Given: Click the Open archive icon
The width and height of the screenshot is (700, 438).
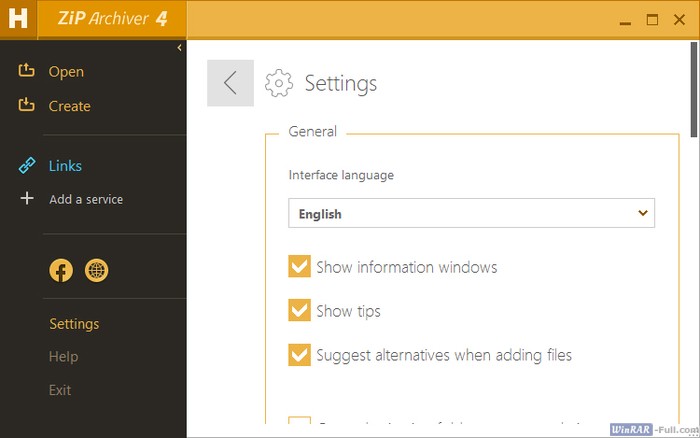Looking at the screenshot, I should click(x=27, y=71).
